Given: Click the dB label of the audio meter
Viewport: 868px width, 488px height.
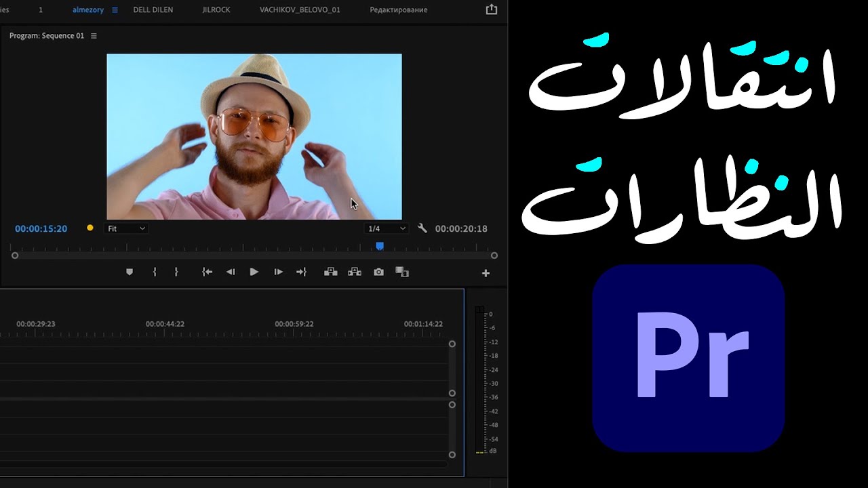Looking at the screenshot, I should tap(492, 451).
